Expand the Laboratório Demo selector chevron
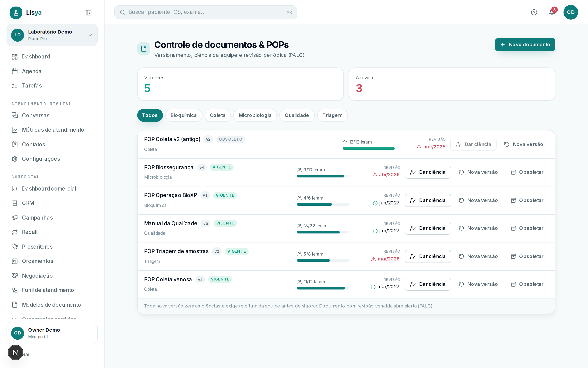Screen dimensions: 588x368 coord(90,35)
